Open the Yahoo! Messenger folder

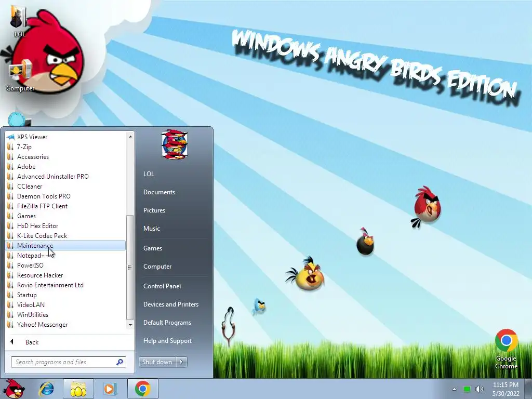(x=65, y=325)
